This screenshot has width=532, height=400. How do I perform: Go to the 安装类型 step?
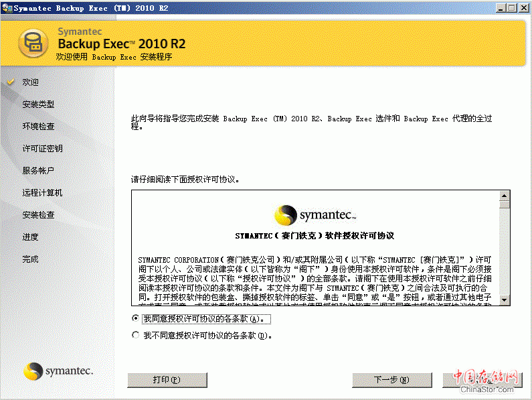pyautogui.click(x=38, y=104)
